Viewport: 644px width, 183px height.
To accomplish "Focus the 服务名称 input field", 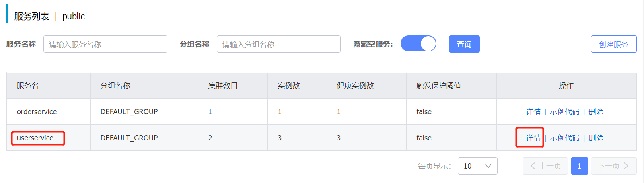I will point(105,44).
